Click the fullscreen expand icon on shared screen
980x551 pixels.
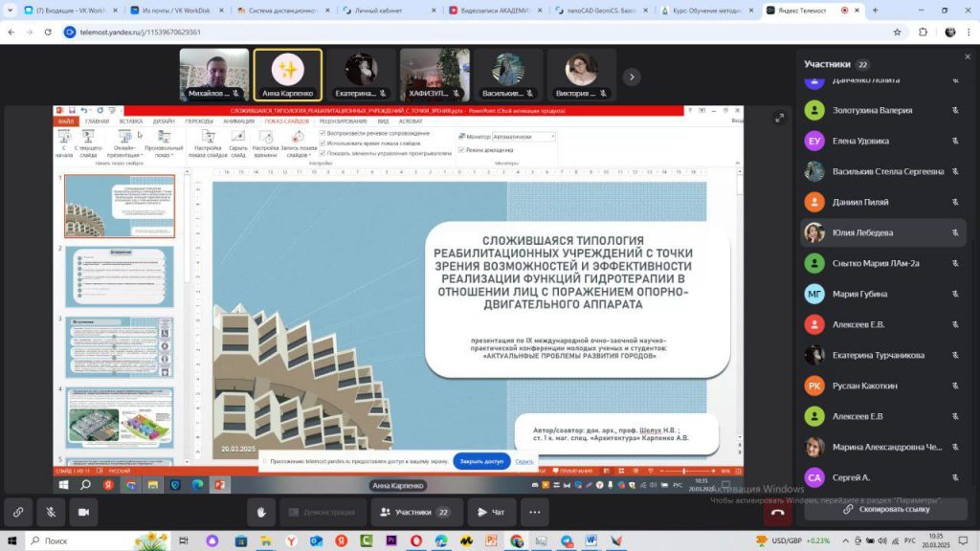pos(780,118)
